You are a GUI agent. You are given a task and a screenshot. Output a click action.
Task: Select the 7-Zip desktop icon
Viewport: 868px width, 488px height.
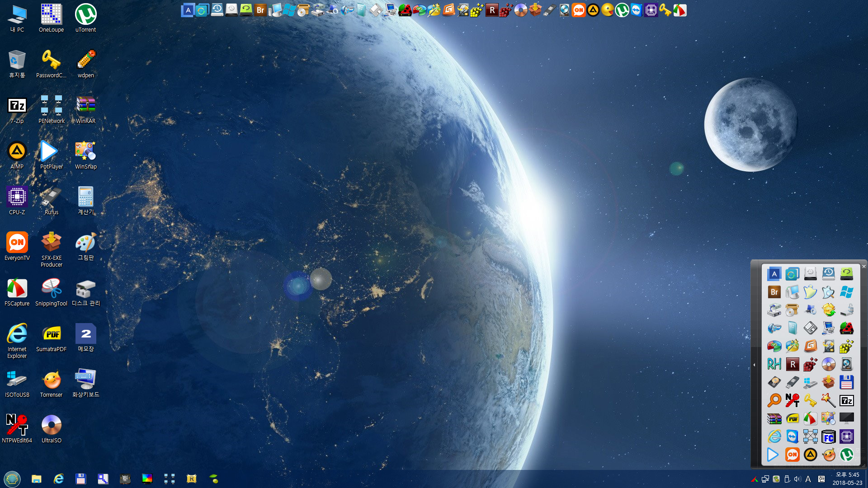click(17, 110)
